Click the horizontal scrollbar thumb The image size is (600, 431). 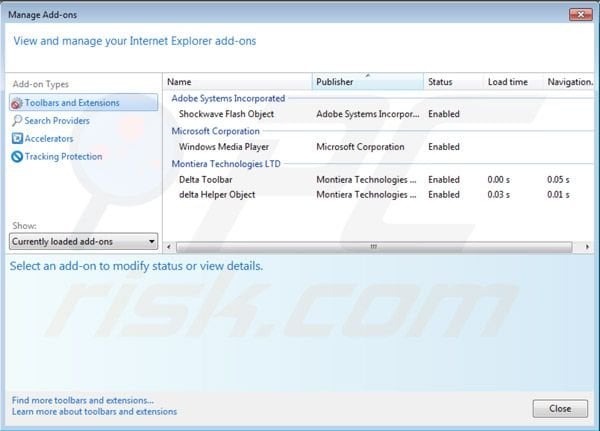(x=374, y=247)
